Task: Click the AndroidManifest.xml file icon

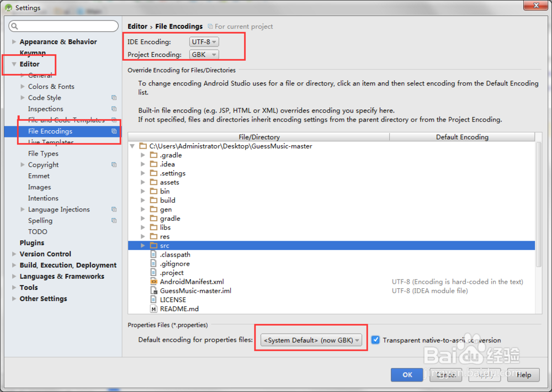Action: pos(153,282)
